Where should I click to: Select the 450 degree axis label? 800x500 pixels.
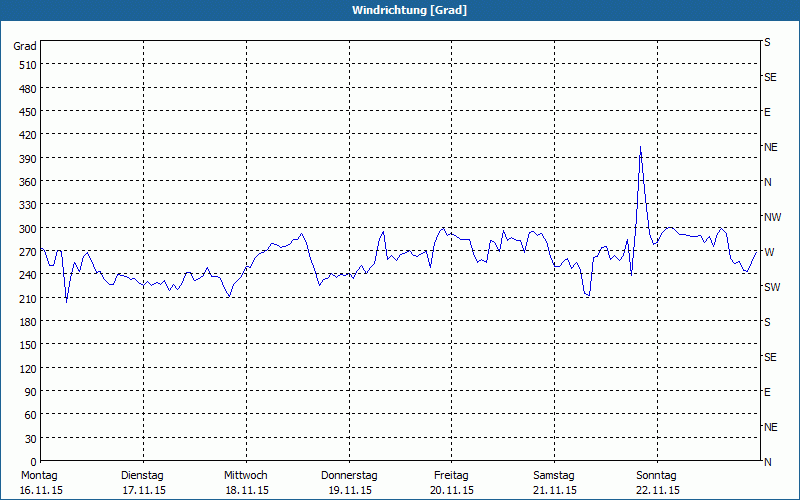tap(28, 112)
